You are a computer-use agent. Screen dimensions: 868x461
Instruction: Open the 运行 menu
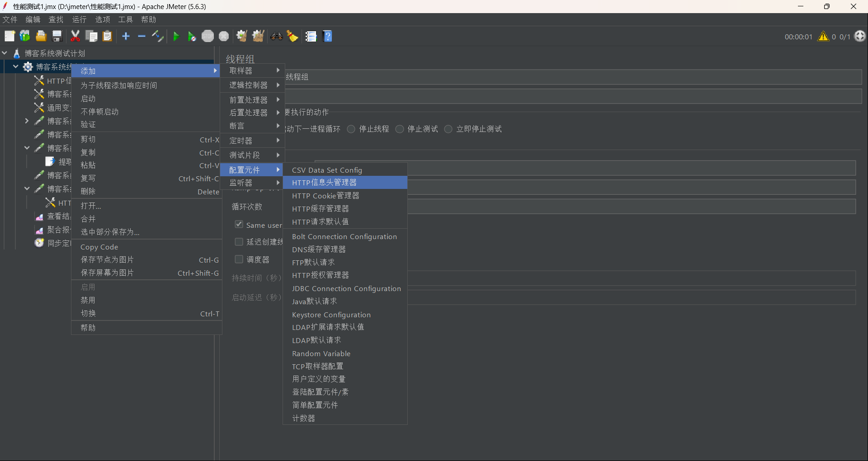(79, 19)
